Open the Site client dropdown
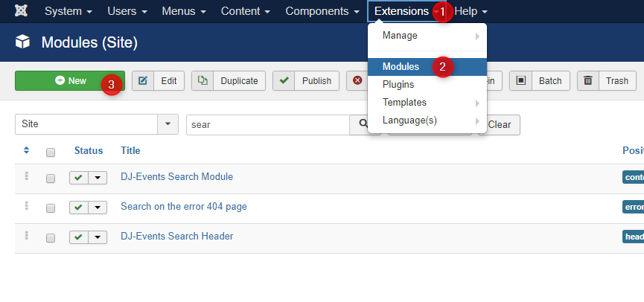 [x=97, y=124]
